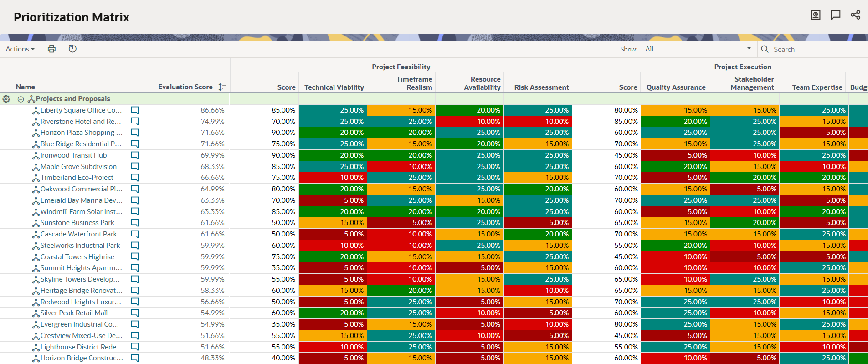Viewport: 868px width, 364px height.
Task: Collapse the Projects and Proposals group
Action: pos(21,99)
